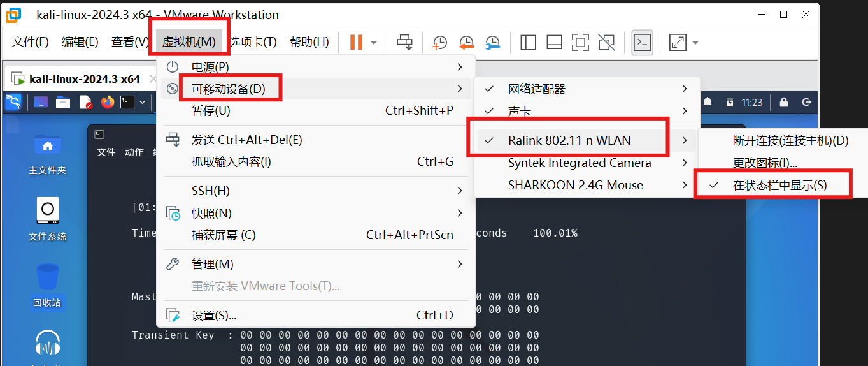The width and height of the screenshot is (868, 366).
Task: Expand terminal dropdown arrow in Kali panel
Action: (143, 102)
